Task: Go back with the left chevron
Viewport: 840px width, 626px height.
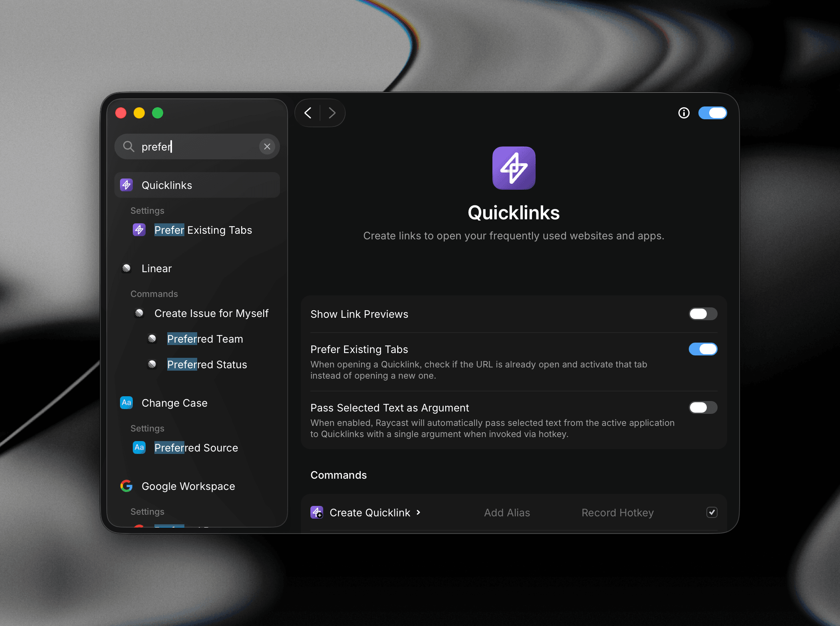Action: coord(308,113)
